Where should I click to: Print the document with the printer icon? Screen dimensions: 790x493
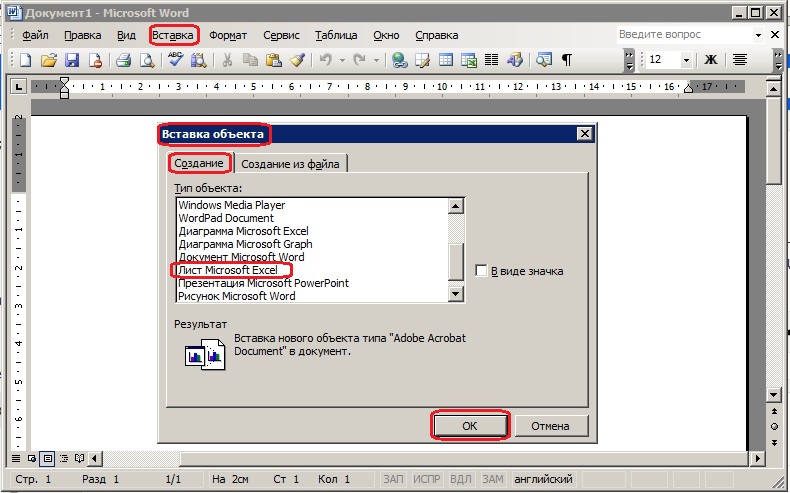coord(123,60)
